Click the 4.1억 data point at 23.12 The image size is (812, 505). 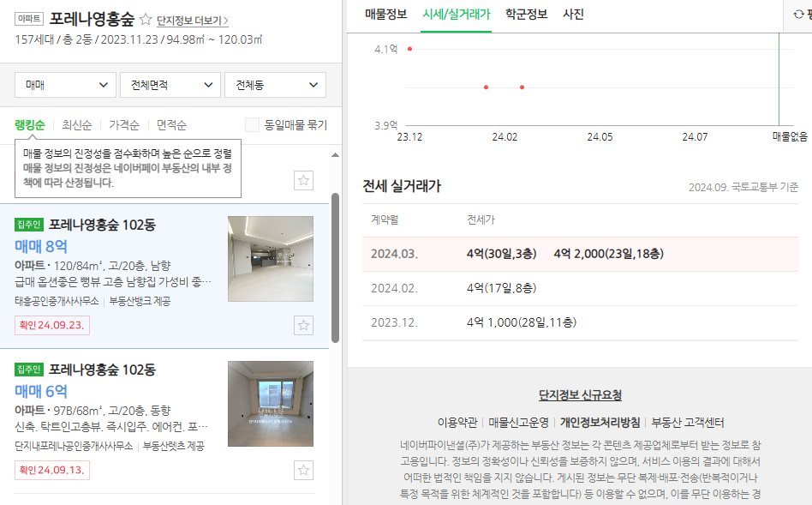pos(409,49)
